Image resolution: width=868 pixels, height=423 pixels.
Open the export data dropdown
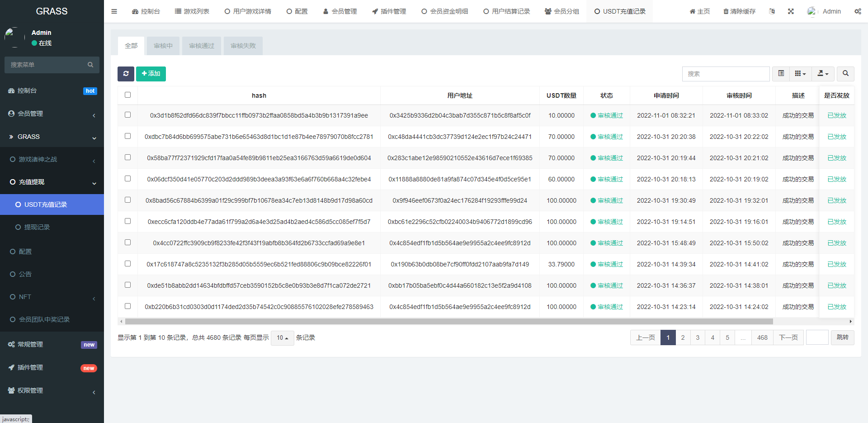pyautogui.click(x=823, y=74)
